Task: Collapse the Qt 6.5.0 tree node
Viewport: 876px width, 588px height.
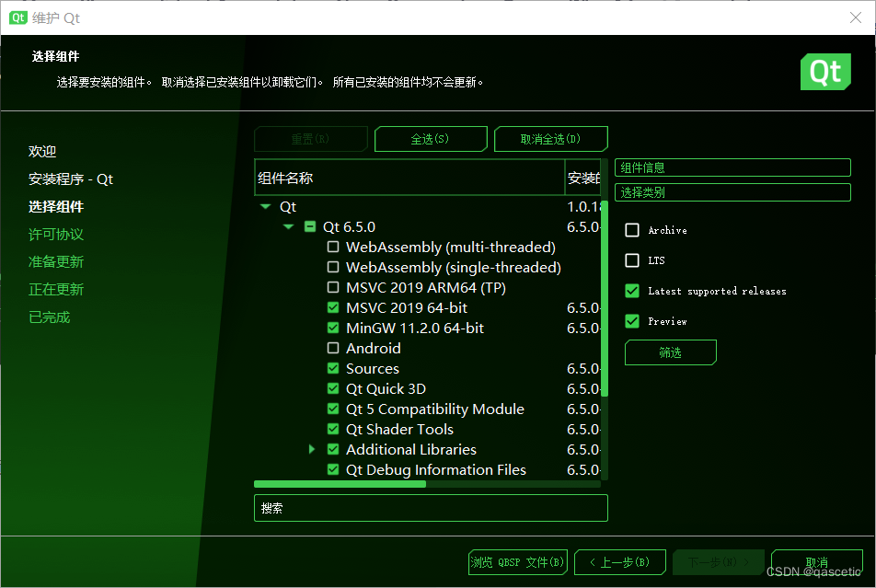Action: [x=288, y=226]
